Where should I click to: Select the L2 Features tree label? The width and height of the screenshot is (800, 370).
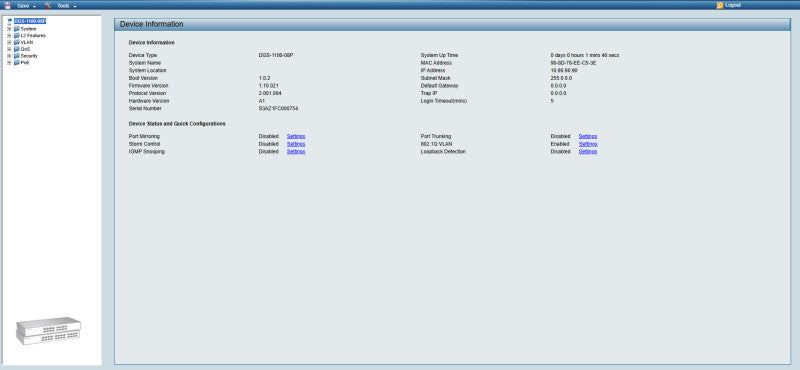[x=33, y=36]
